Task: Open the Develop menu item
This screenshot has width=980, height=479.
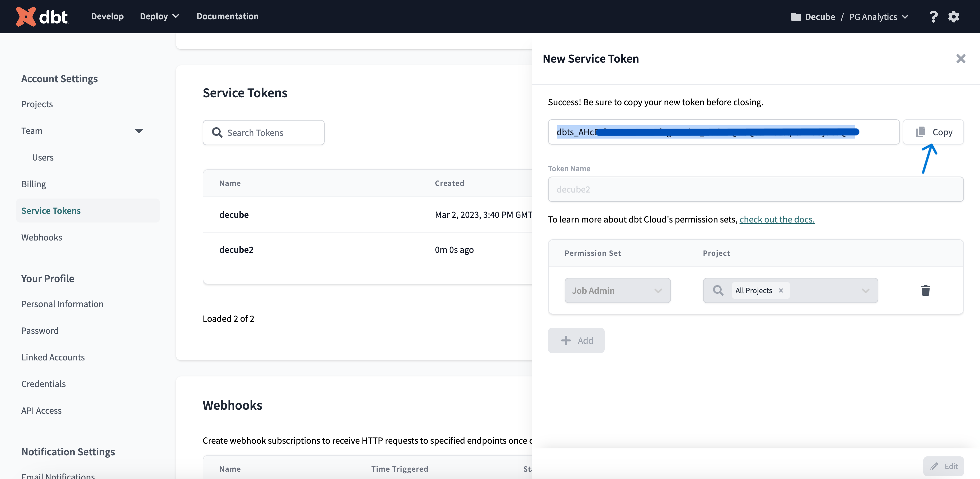Action: [107, 16]
